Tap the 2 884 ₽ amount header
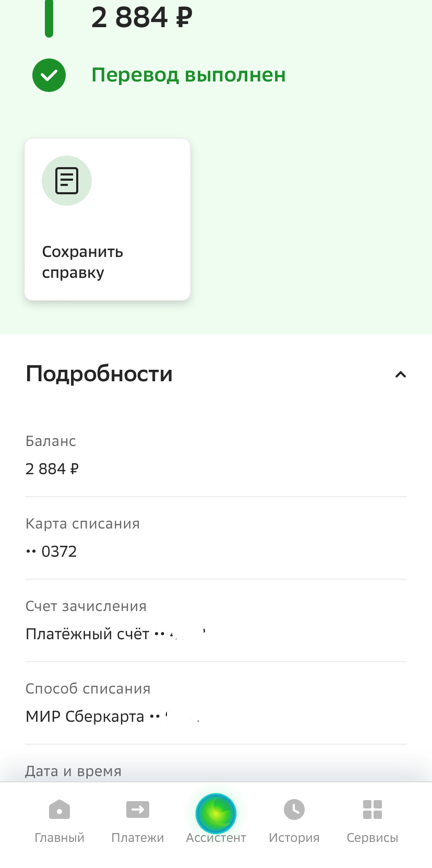This screenshot has width=432, height=868. 142,18
